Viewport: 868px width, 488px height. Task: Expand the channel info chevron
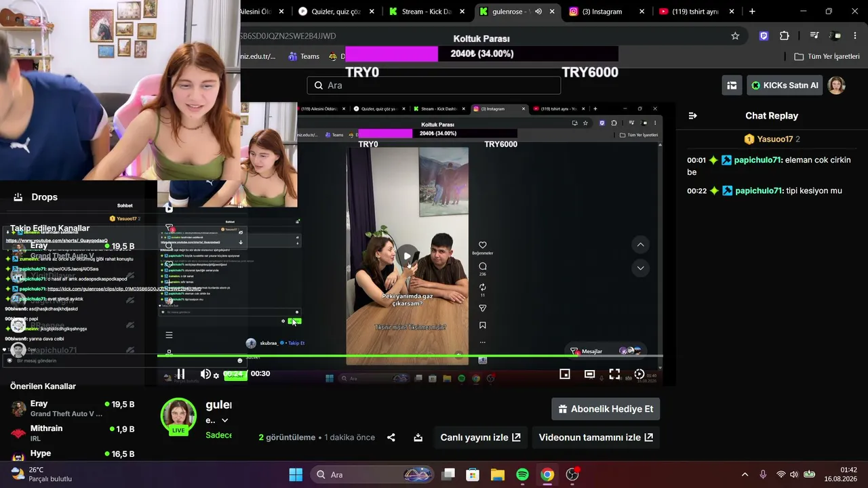tap(224, 420)
